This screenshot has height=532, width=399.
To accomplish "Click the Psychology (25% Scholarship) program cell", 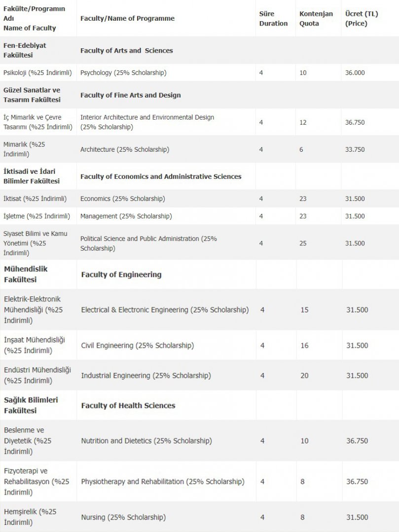I will 123,72.
